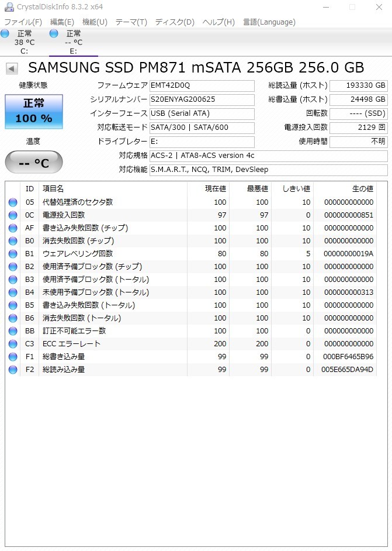Select the 代替処理済のセクタ数 attribute row
The width and height of the screenshot is (392, 551).
[191, 202]
